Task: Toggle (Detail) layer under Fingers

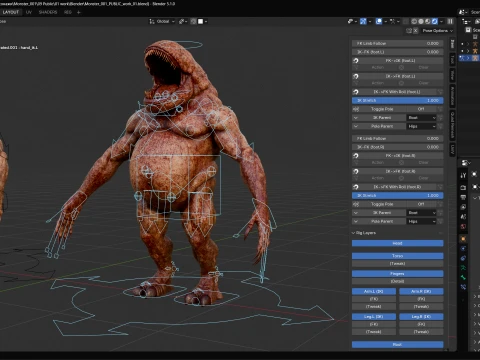Action: click(x=398, y=281)
